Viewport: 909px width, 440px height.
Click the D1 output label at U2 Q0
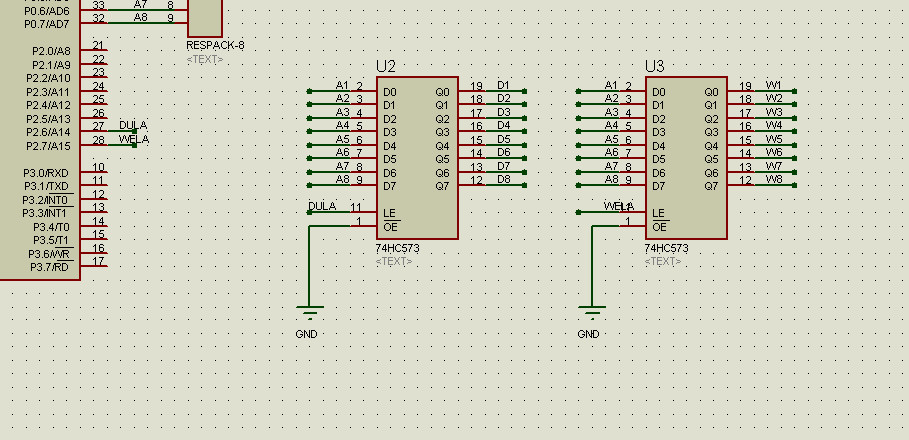point(503,85)
